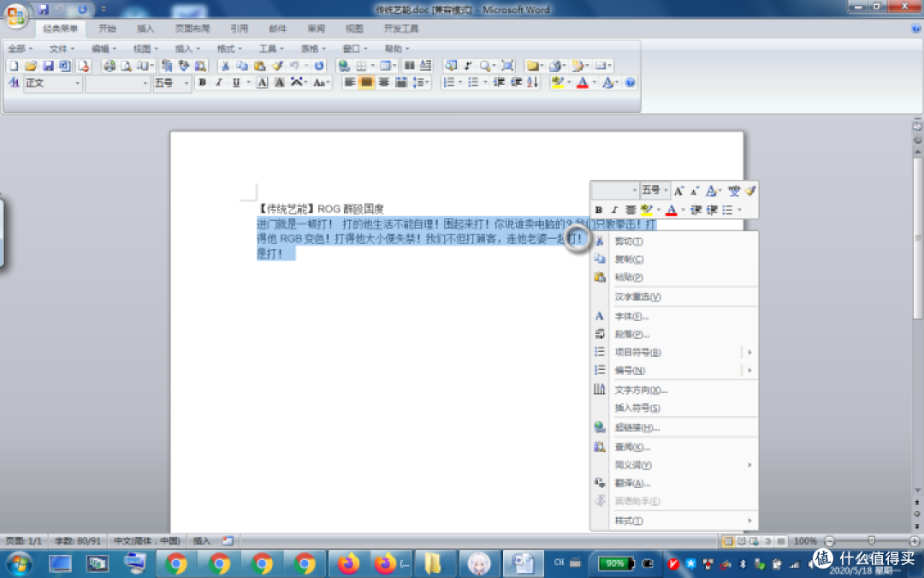Toggle the highlighted Center alignment button

click(x=366, y=82)
